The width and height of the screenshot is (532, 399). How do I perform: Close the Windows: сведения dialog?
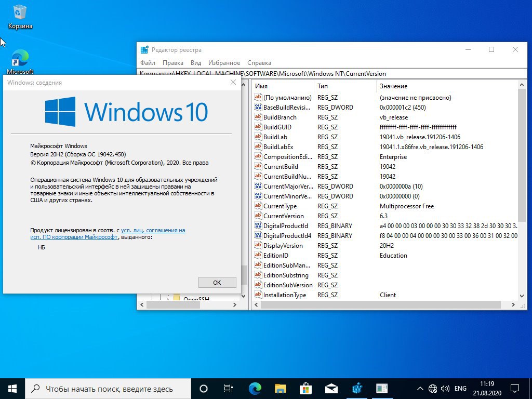(233, 83)
